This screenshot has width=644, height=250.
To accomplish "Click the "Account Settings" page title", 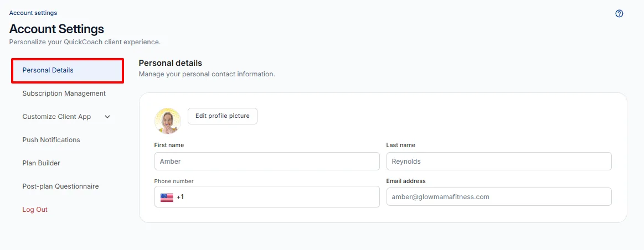I will tap(56, 29).
